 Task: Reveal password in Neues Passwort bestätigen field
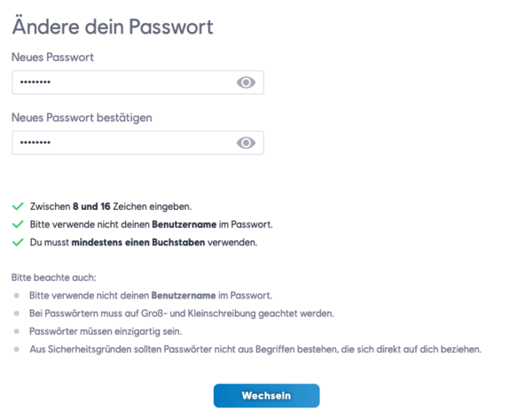point(246,143)
